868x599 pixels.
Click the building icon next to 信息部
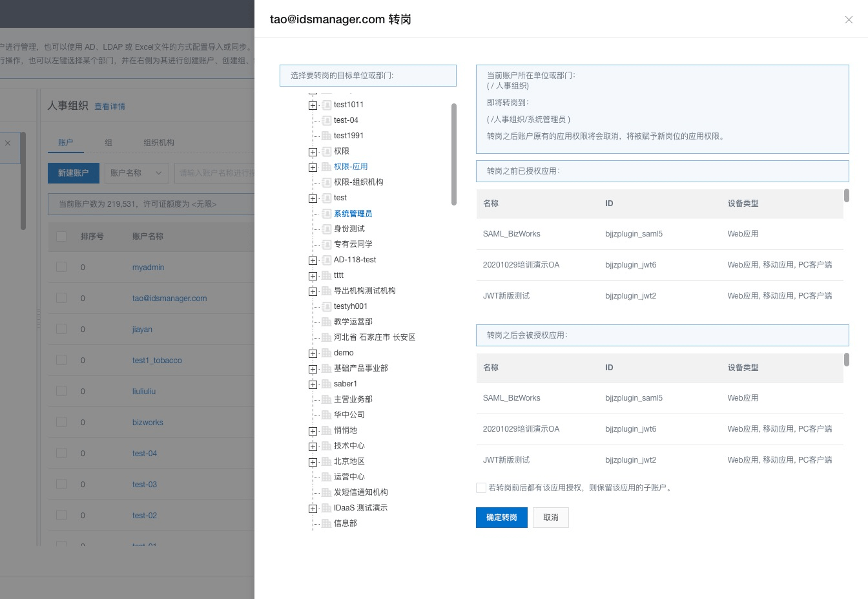pos(327,523)
